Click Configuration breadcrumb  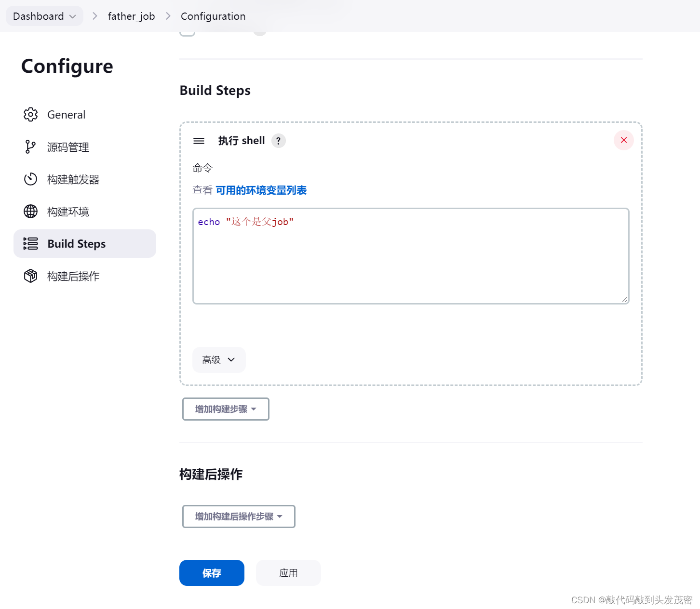(x=213, y=16)
